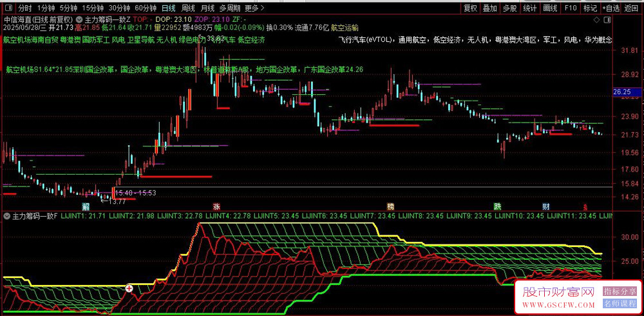This screenshot has width=644, height=316.
Task: Expand the 更多 periods menu
Action: (x=254, y=8)
